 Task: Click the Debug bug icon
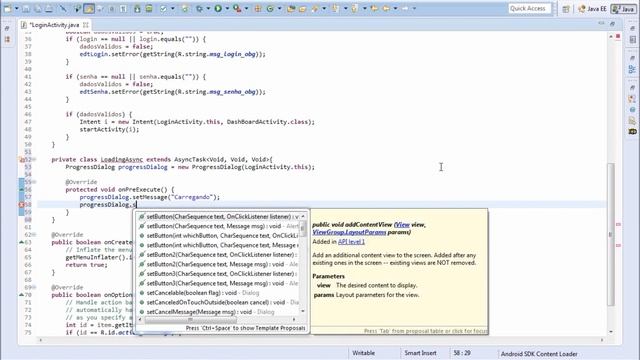[x=199, y=9]
